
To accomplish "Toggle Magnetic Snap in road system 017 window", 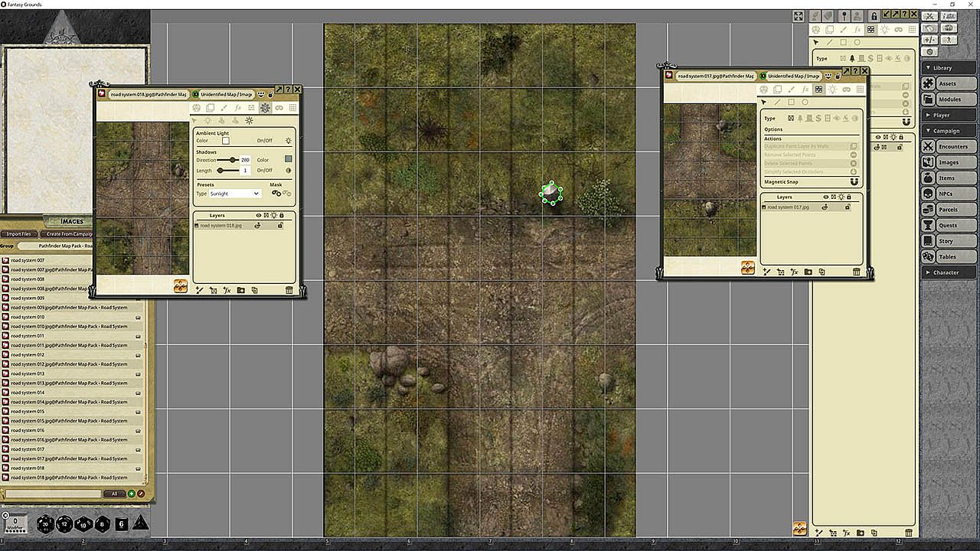I will (854, 182).
